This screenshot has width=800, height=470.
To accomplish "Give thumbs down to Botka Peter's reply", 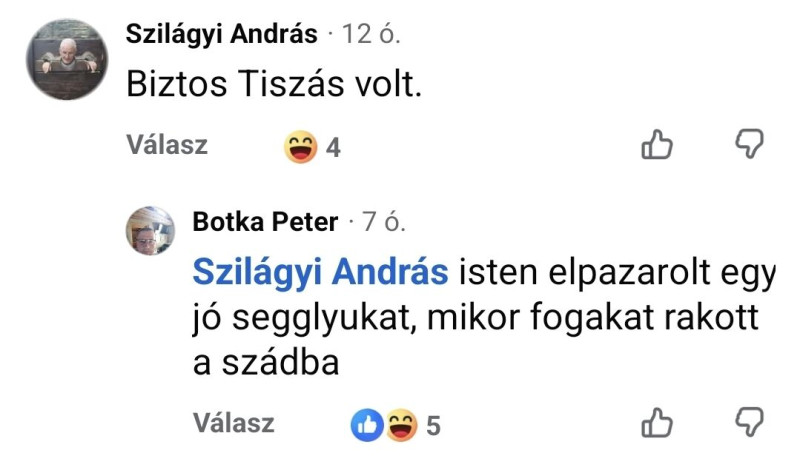I will coord(749,422).
